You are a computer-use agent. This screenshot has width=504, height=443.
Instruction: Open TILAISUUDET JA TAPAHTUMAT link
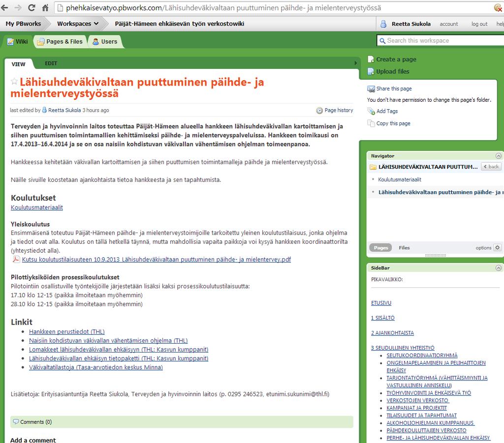point(421,415)
